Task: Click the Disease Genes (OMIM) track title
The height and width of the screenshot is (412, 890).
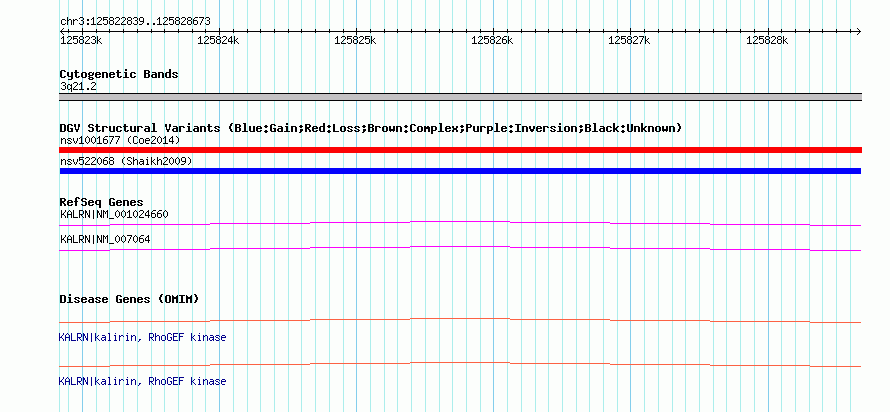Action: click(x=129, y=299)
